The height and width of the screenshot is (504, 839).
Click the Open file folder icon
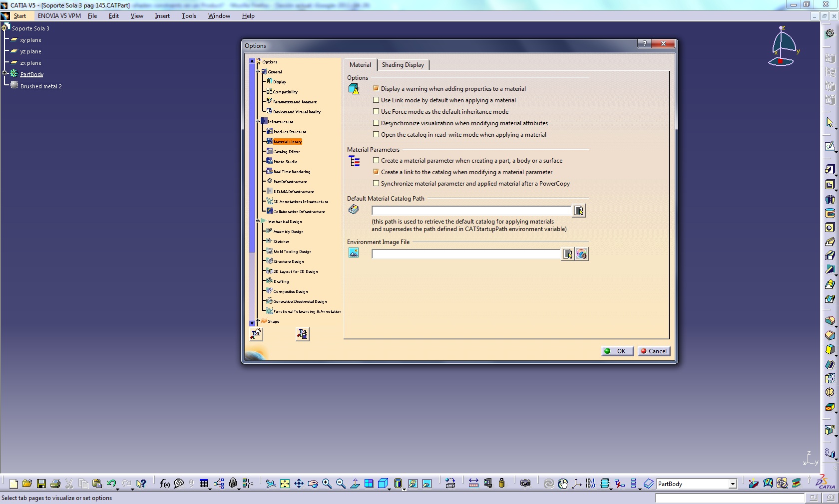(x=27, y=484)
